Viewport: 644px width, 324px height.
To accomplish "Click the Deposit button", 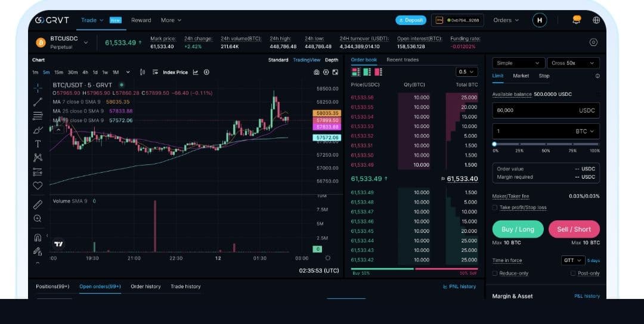I will pyautogui.click(x=411, y=20).
